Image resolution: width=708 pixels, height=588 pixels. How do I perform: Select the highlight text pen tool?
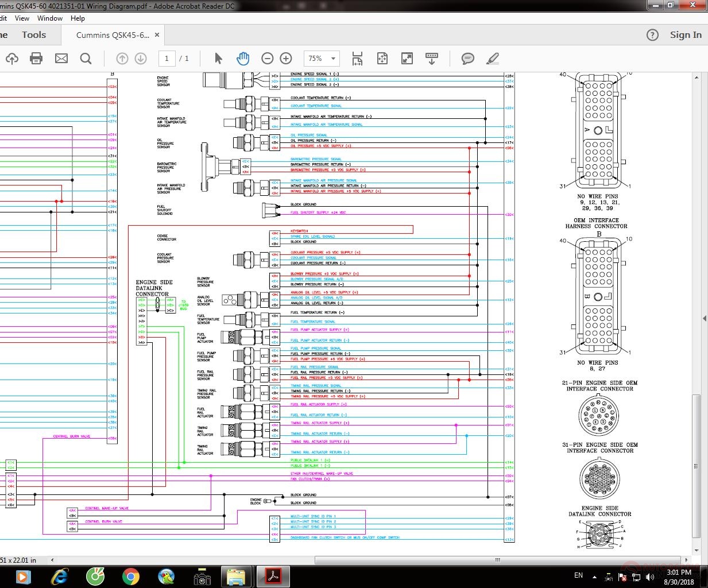(x=493, y=59)
